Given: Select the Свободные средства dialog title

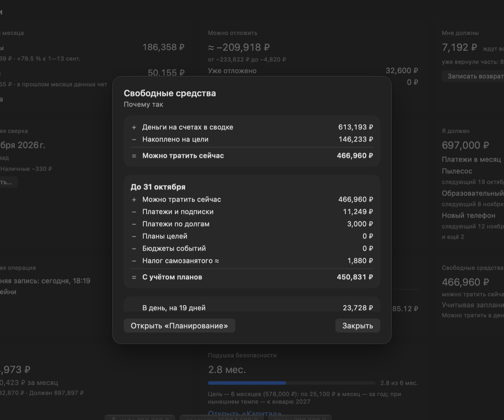Looking at the screenshot, I should [170, 93].
